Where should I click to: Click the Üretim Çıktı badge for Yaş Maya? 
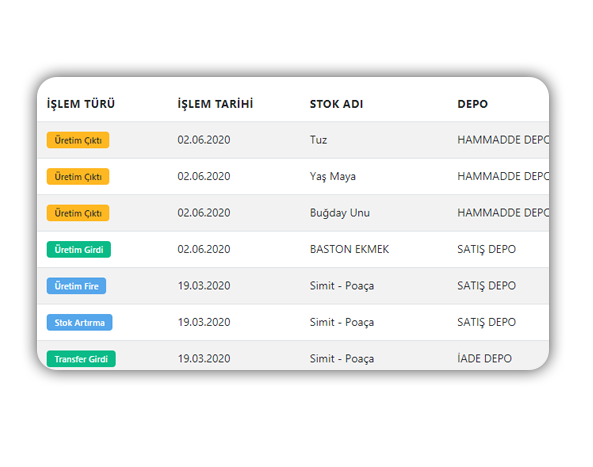[x=78, y=177]
